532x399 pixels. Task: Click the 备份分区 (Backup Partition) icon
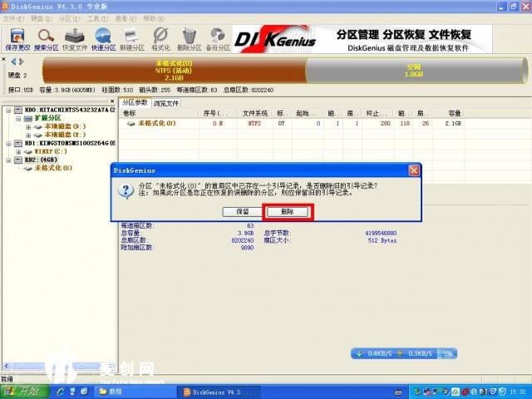point(218,38)
